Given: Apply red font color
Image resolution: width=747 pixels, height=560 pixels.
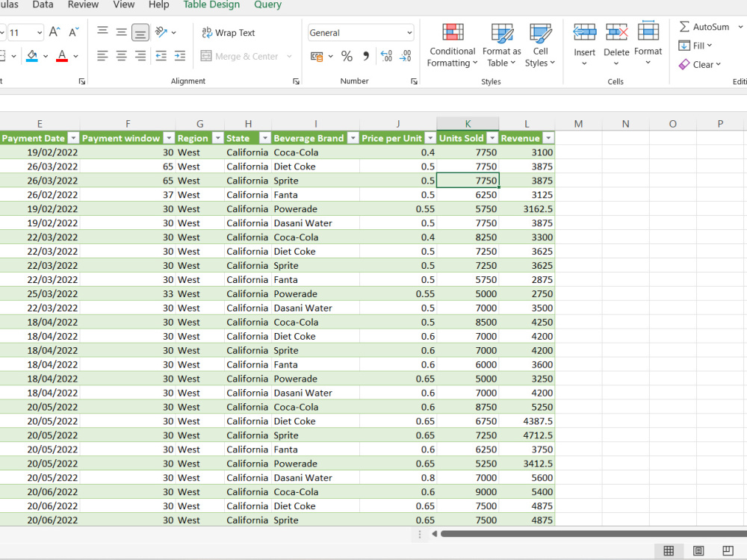Looking at the screenshot, I should pyautogui.click(x=62, y=56).
